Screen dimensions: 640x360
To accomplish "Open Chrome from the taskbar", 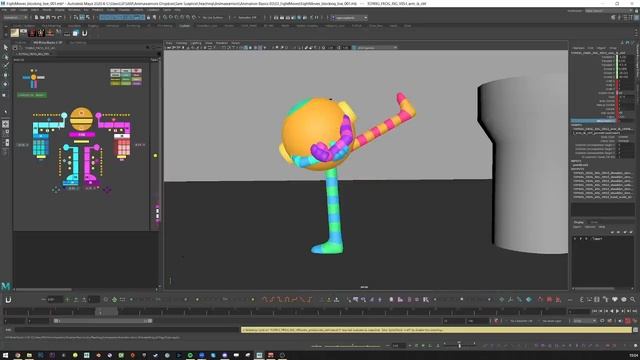I will [x=18, y=356].
